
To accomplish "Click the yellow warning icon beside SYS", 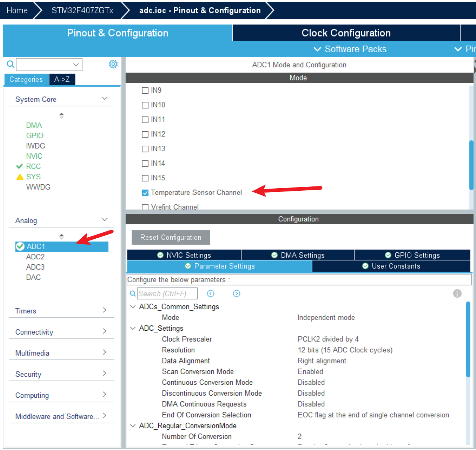I will pos(20,177).
